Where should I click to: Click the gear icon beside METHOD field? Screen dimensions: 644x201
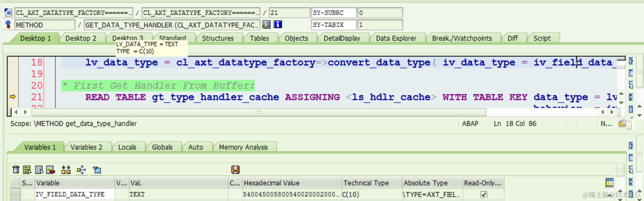point(8,25)
